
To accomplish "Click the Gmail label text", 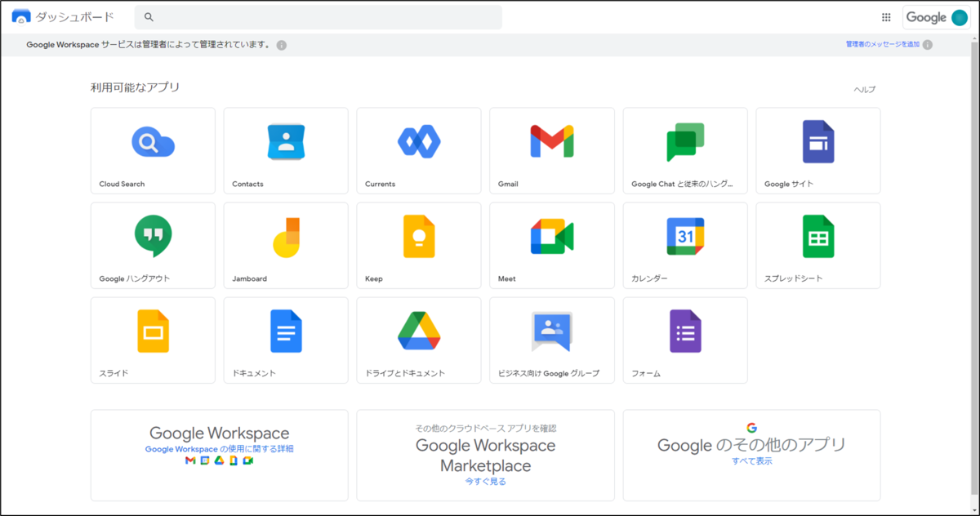I will pyautogui.click(x=508, y=184).
